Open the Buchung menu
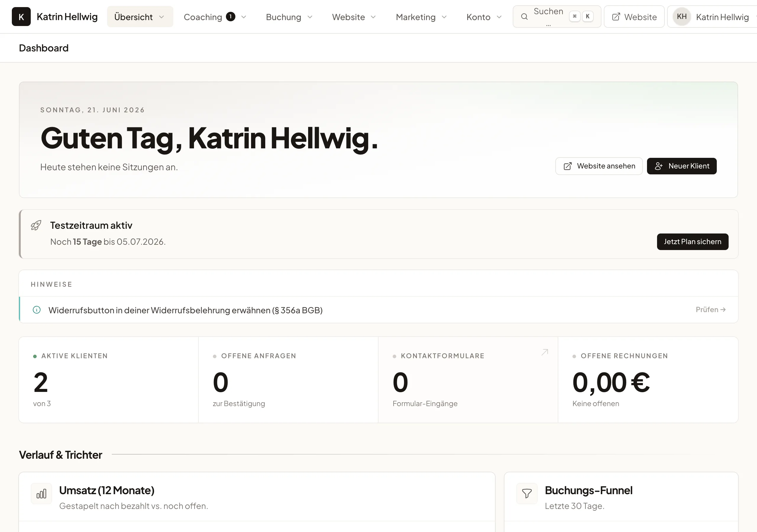 point(289,17)
